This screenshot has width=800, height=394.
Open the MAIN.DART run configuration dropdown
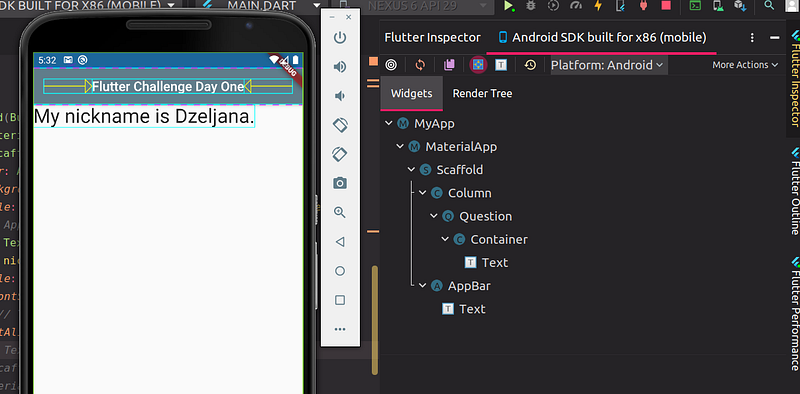click(261, 6)
